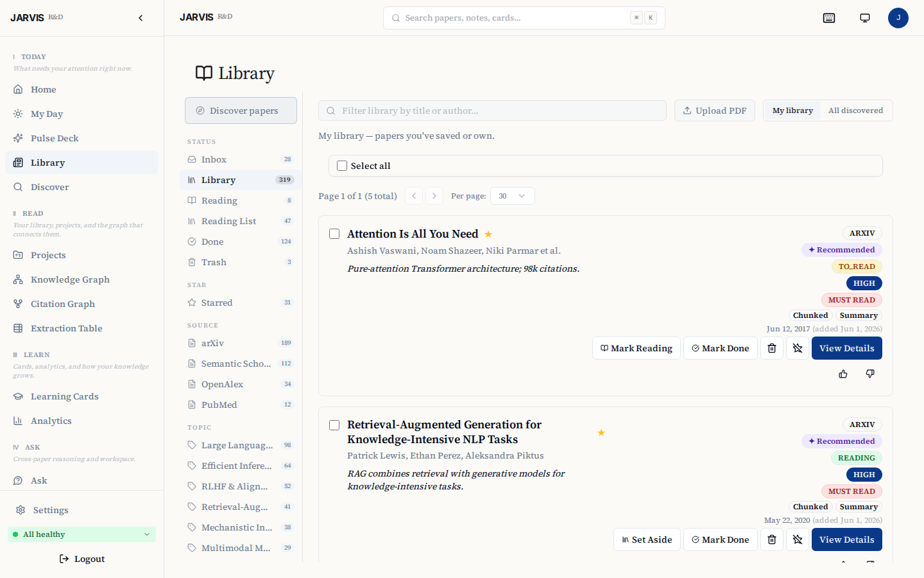Screen dimensions: 924x578
Task: Click the monitor display icon in top bar
Action: (x=865, y=18)
